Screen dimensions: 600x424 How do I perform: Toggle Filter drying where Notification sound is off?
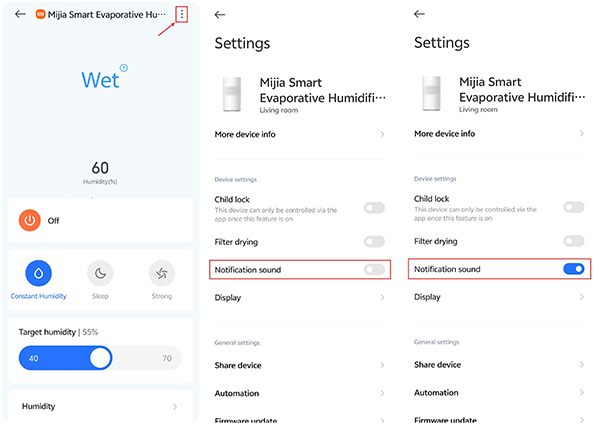374,241
